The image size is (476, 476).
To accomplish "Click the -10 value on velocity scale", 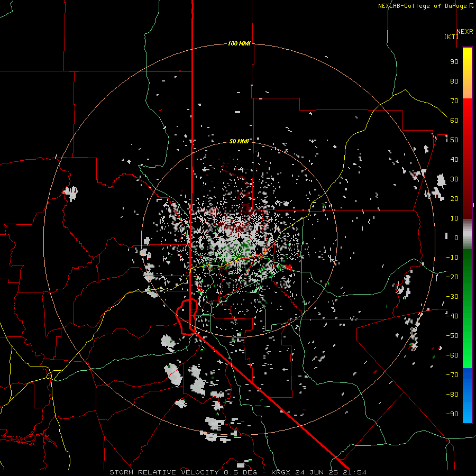I will click(x=452, y=258).
